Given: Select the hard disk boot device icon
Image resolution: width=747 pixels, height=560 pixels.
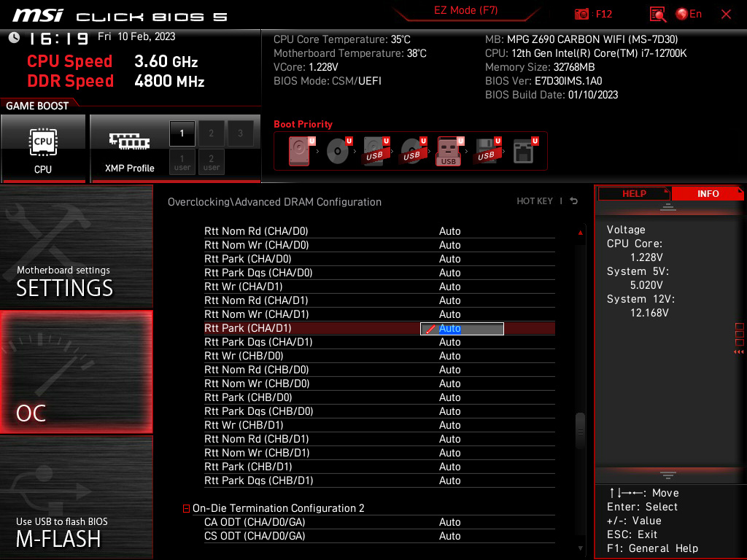Looking at the screenshot, I should (x=301, y=151).
